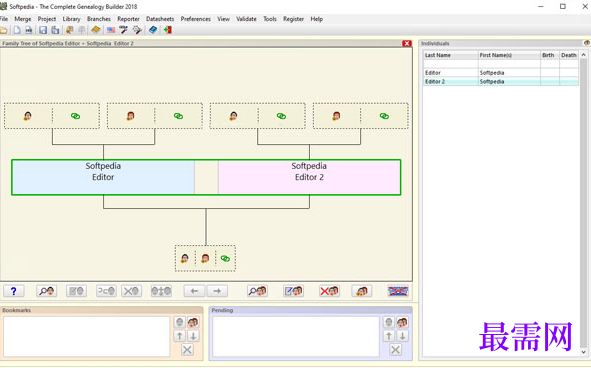Save the project with the floppy disk icon
The height and width of the screenshot is (368, 591).
coord(43,30)
